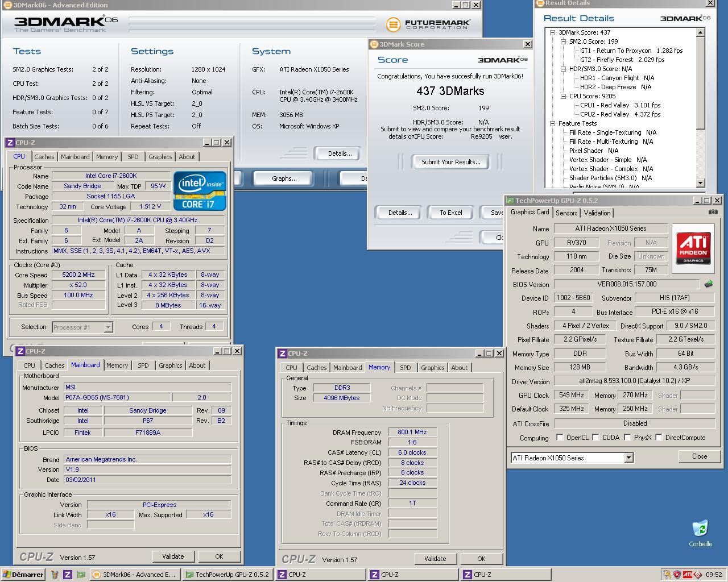
Task: Click the Close button in GPU-Z
Action: tap(699, 456)
